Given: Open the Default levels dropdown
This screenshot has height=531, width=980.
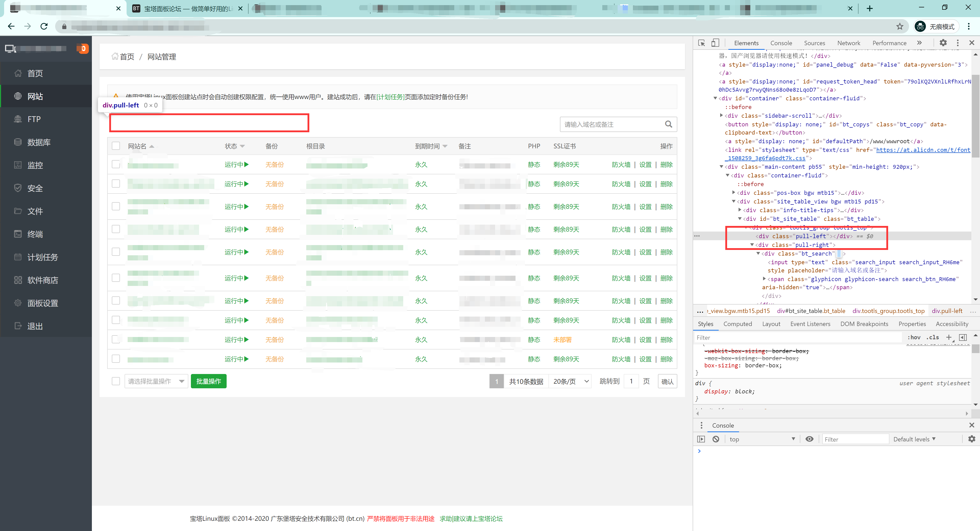Looking at the screenshot, I should coord(914,439).
